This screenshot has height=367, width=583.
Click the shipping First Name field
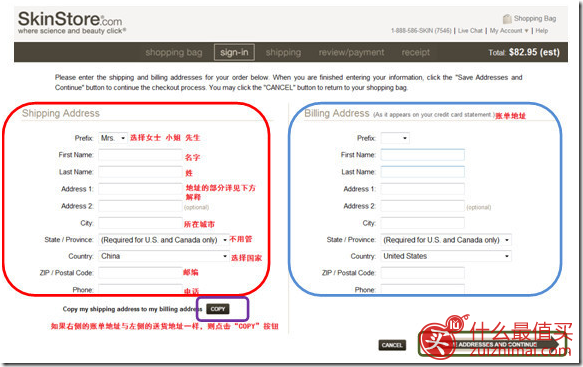point(140,155)
